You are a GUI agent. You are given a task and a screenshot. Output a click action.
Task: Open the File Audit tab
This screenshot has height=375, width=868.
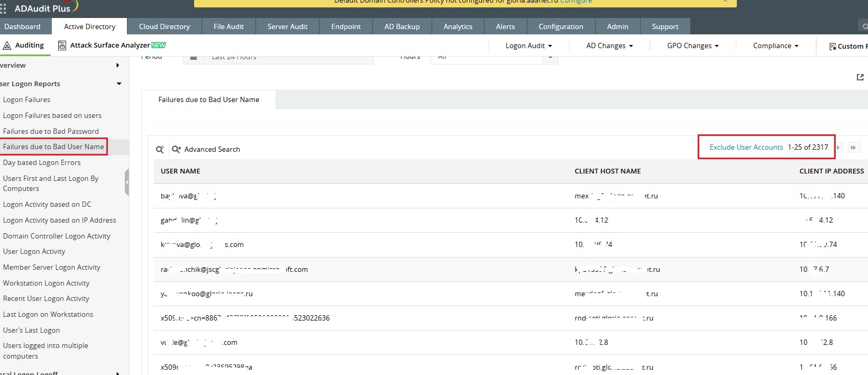tap(229, 26)
